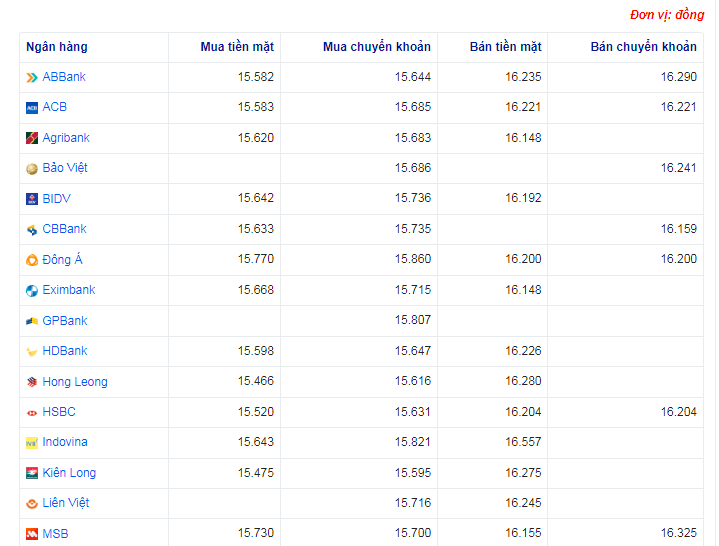The width and height of the screenshot is (719, 546).
Task: Click the BIDV logo icon
Action: tap(32, 199)
